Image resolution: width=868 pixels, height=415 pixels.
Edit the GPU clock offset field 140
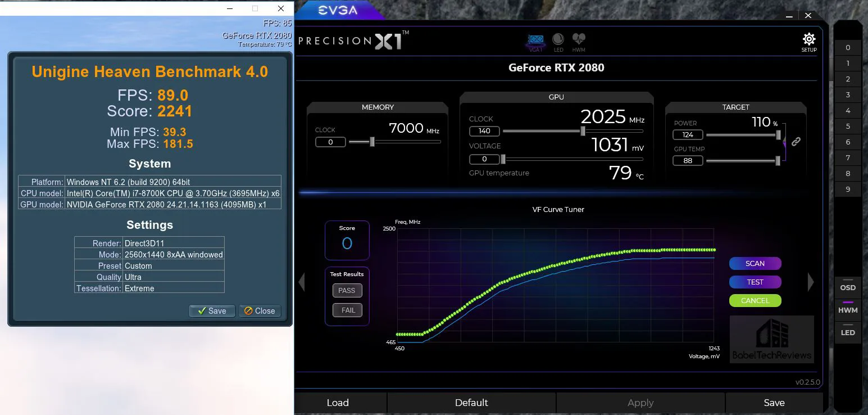(x=484, y=131)
